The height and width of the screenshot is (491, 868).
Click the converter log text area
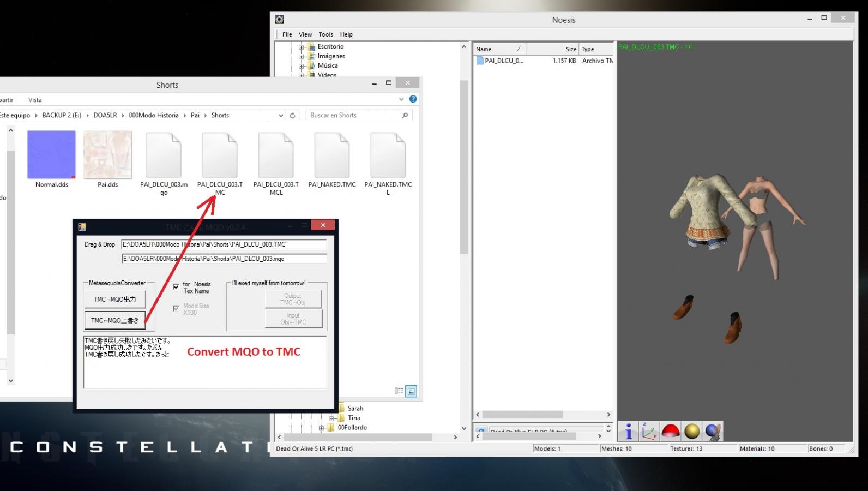(205, 362)
